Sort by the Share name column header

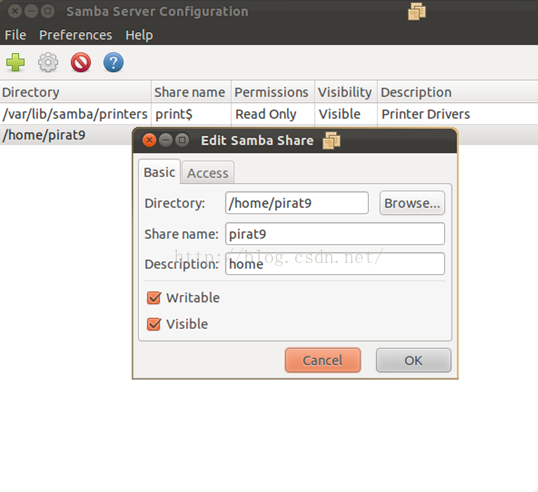(x=191, y=92)
